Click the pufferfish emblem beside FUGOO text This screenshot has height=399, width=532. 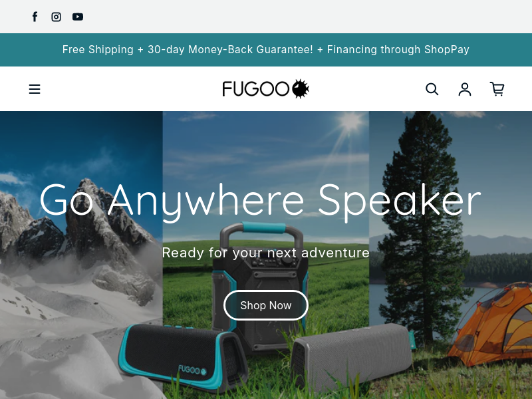click(301, 89)
